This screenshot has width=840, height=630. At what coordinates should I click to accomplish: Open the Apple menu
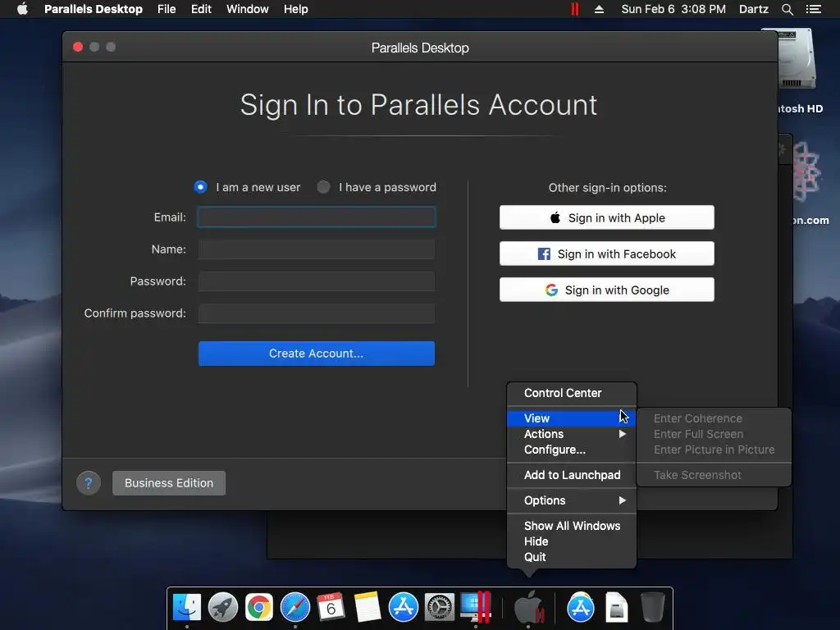tap(22, 9)
